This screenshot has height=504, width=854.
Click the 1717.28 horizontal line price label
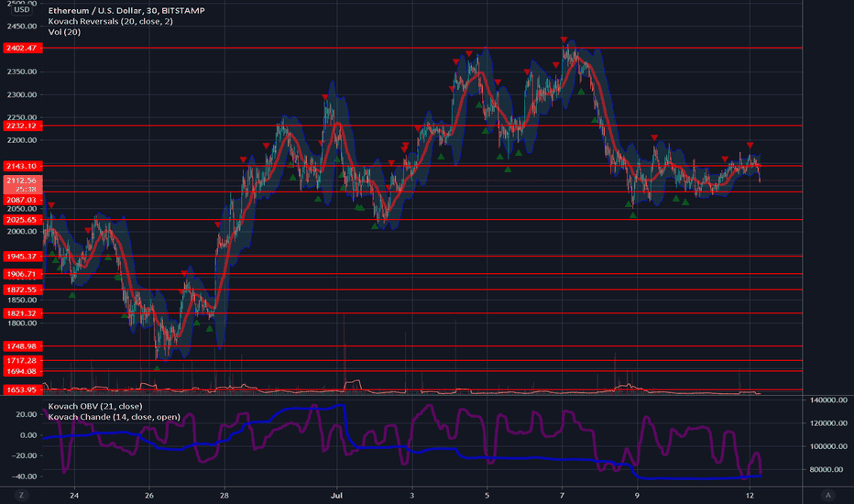(x=22, y=361)
